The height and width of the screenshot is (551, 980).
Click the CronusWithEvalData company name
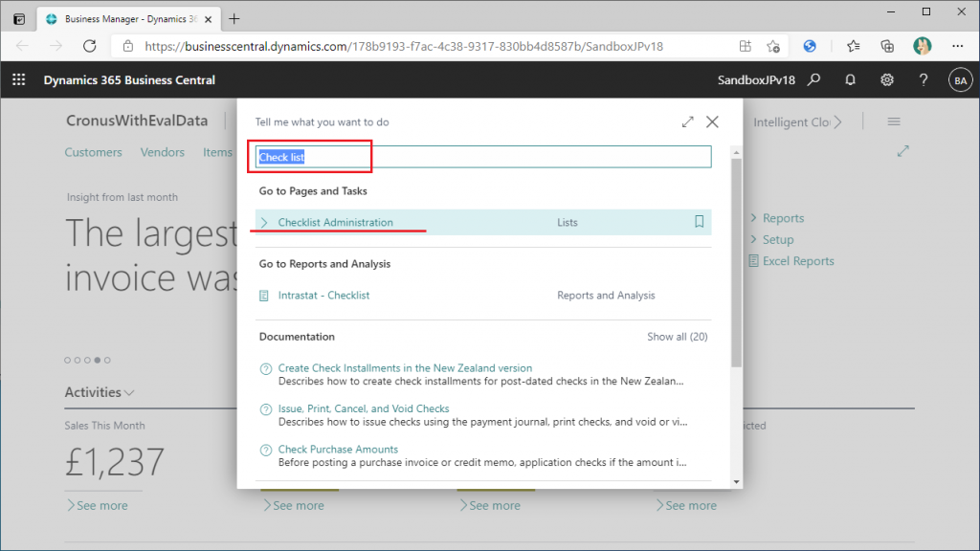137,121
